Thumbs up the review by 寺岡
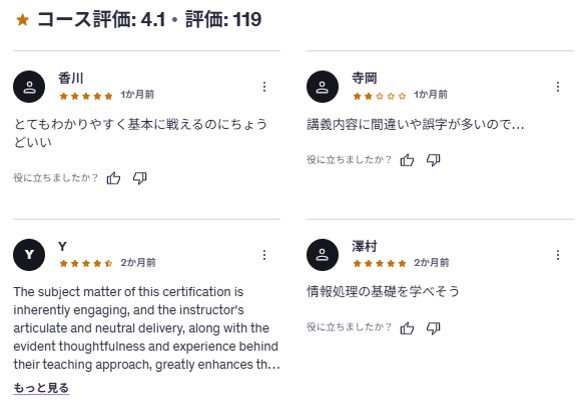Screen dimensions: 584x405 pyautogui.click(x=407, y=160)
